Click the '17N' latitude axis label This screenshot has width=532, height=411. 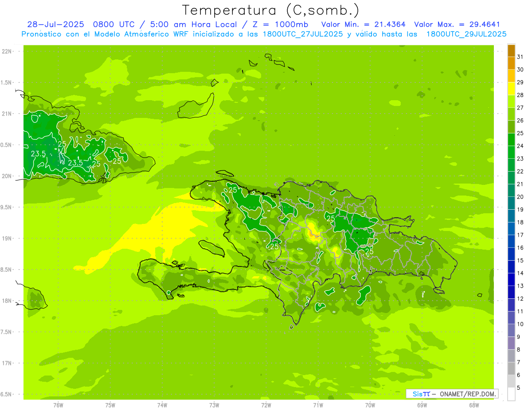pos(7,363)
